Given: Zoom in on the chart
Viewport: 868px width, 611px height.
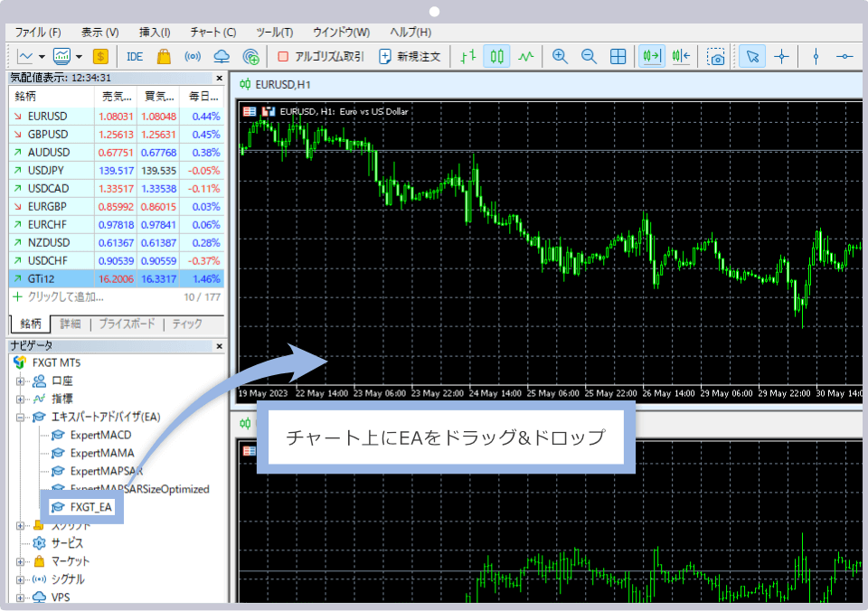Looking at the screenshot, I should tap(561, 56).
